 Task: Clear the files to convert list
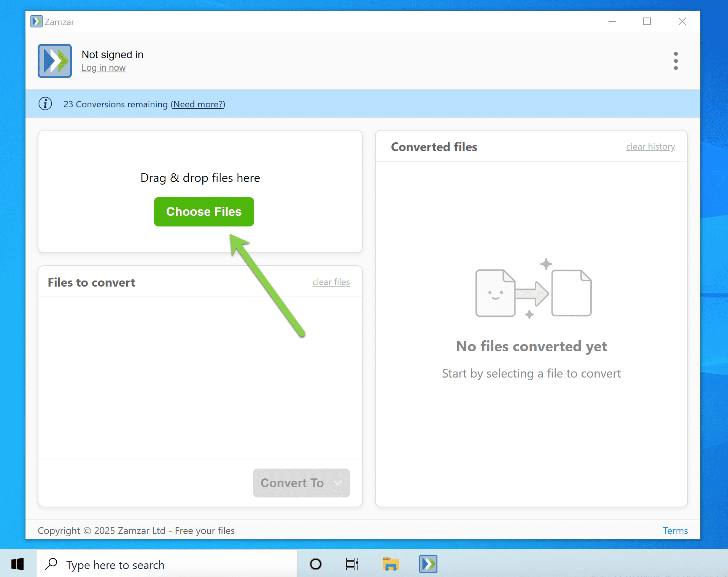(x=331, y=282)
